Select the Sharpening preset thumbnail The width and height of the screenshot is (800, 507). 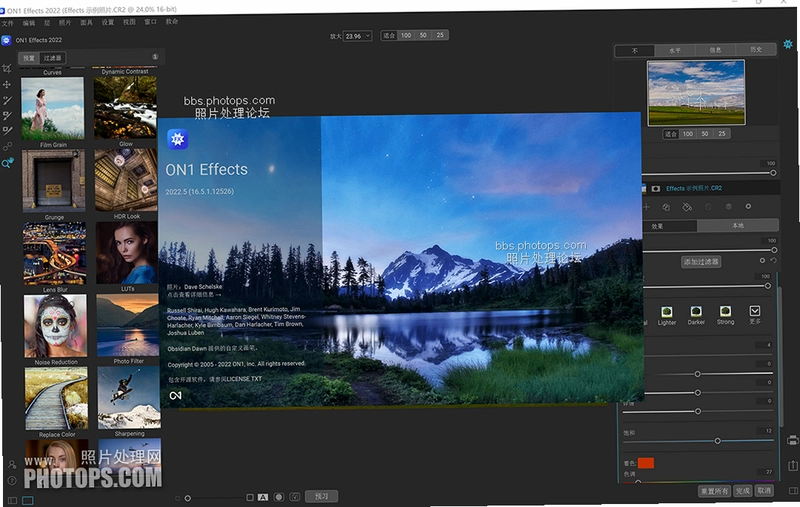(x=129, y=398)
